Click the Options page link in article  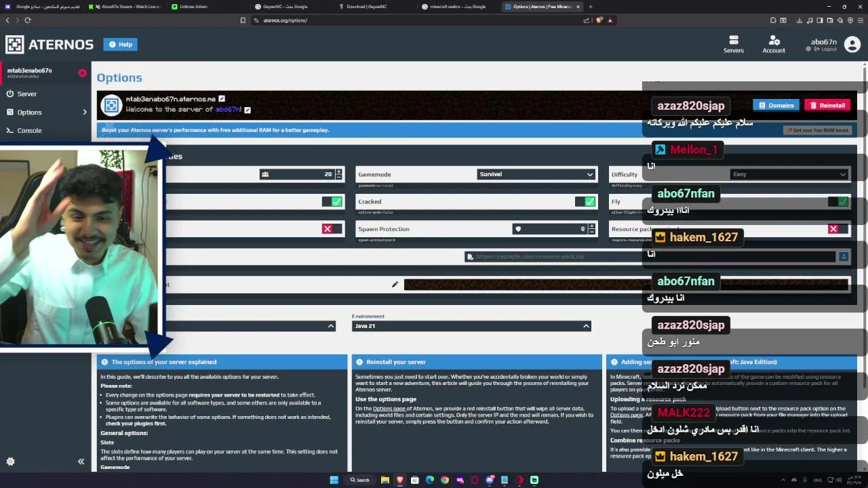pos(389,409)
